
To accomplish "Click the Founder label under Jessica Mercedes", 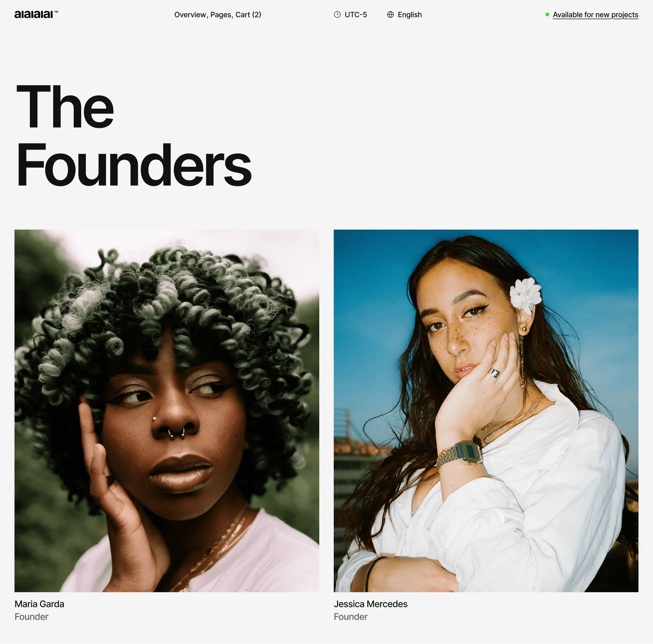I will coord(350,617).
